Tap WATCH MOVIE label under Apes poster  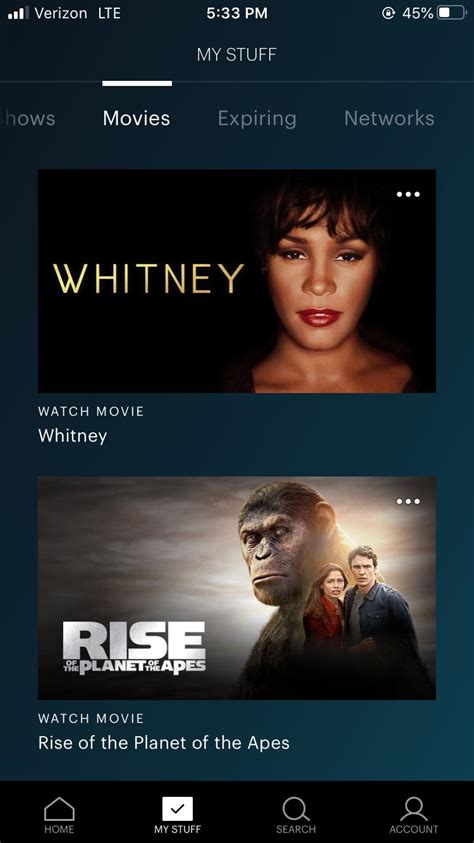[x=91, y=718]
